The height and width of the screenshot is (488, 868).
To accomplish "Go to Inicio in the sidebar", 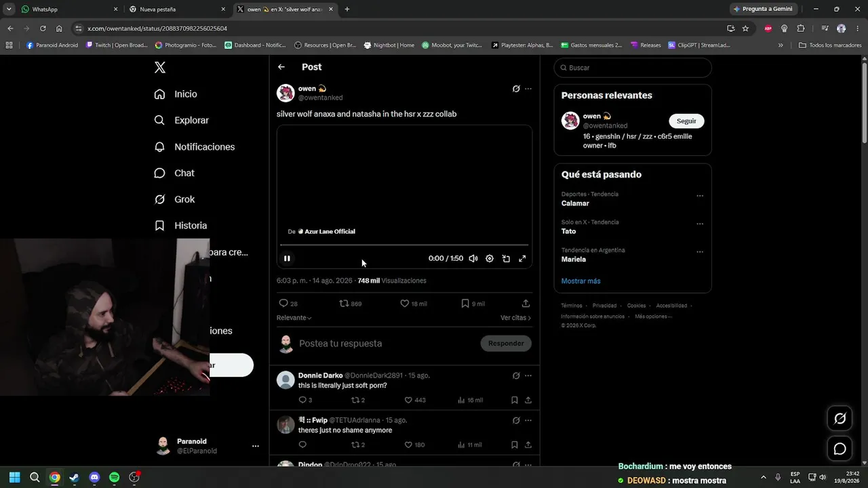I will [176, 94].
